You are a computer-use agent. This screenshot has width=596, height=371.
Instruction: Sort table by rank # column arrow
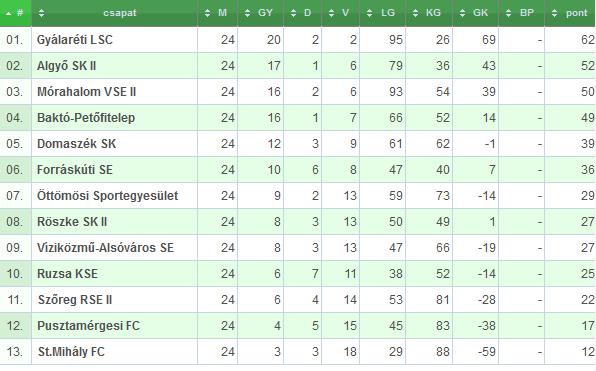click(8, 13)
